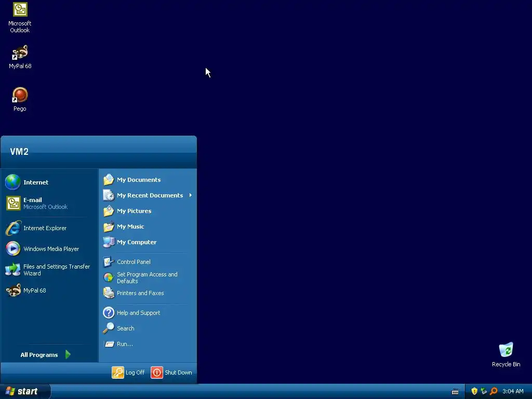
Task: Open Printers and Faxes
Action: pos(148,293)
